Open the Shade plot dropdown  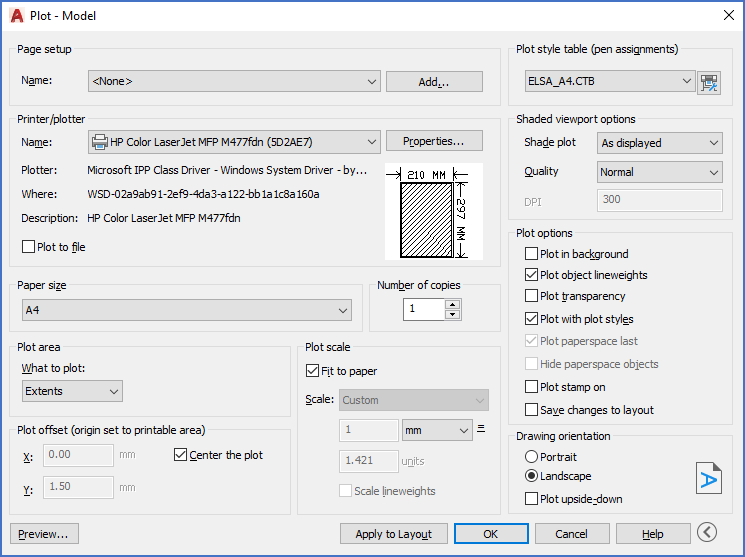tap(659, 143)
